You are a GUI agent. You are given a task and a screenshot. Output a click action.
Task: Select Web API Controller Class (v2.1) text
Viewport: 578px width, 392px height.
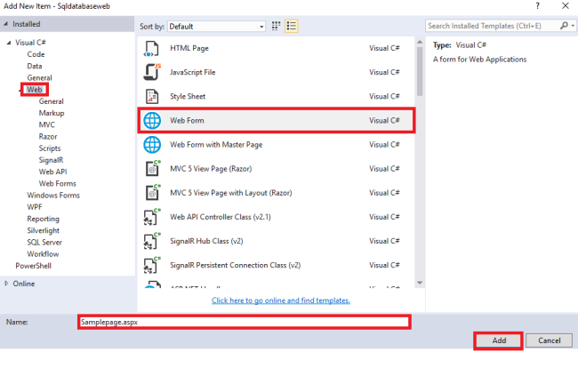[x=221, y=217]
